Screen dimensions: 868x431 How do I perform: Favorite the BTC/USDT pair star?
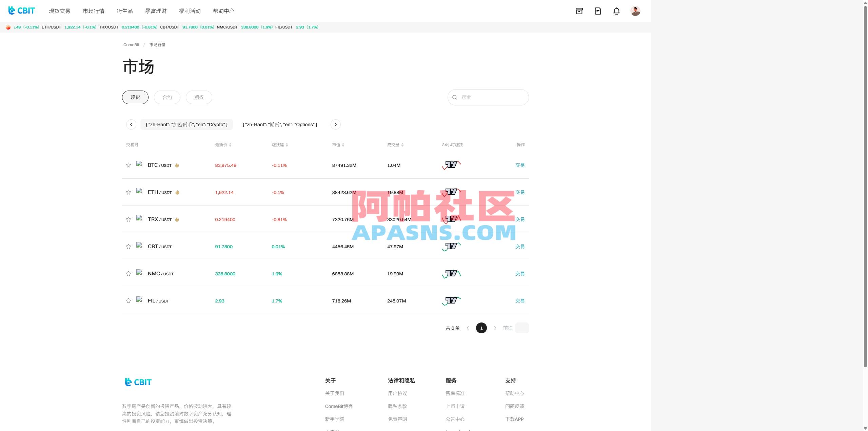(129, 165)
